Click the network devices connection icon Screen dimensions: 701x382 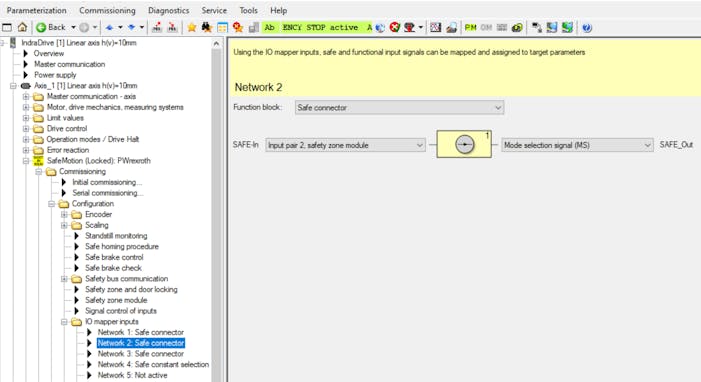(536, 27)
